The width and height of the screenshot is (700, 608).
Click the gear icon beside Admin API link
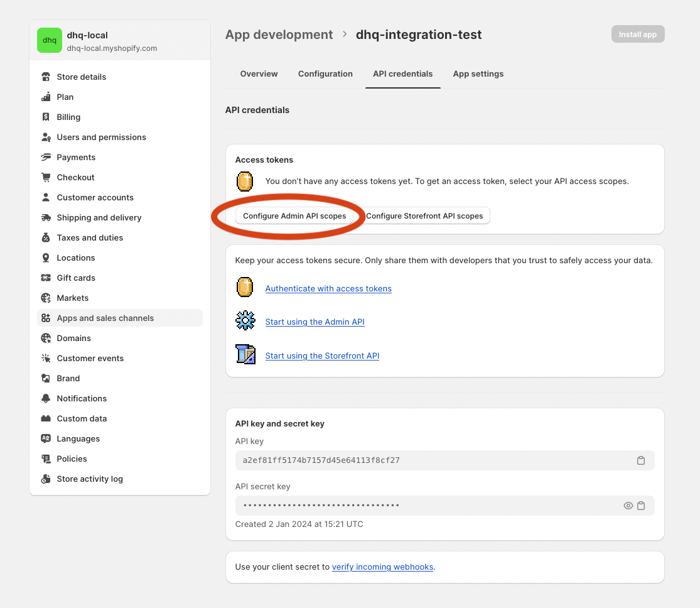(245, 320)
